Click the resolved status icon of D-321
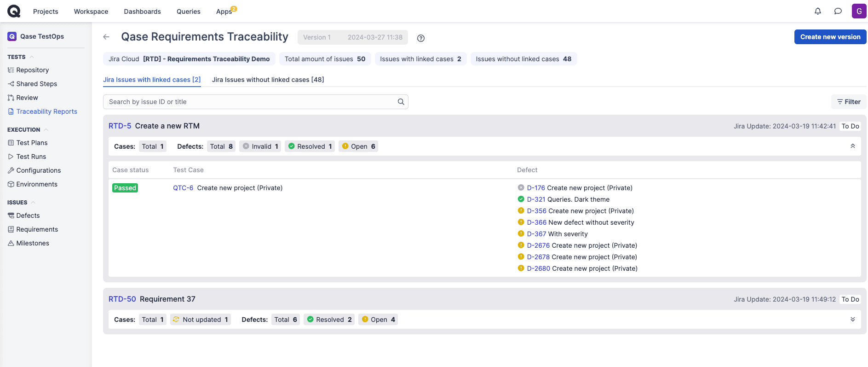 [x=521, y=199]
